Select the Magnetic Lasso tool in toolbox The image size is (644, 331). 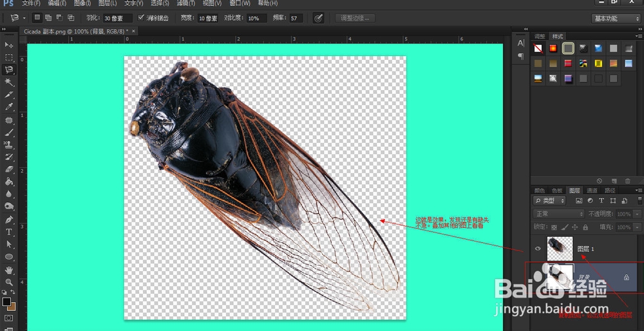click(x=8, y=70)
